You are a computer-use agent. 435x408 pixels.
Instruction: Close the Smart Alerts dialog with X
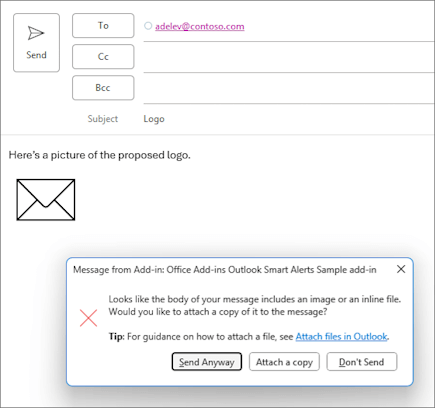tap(401, 269)
